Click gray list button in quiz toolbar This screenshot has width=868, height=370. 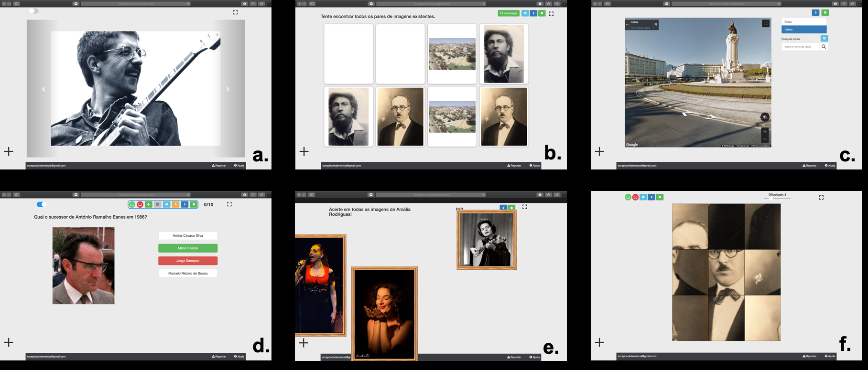pos(158,204)
